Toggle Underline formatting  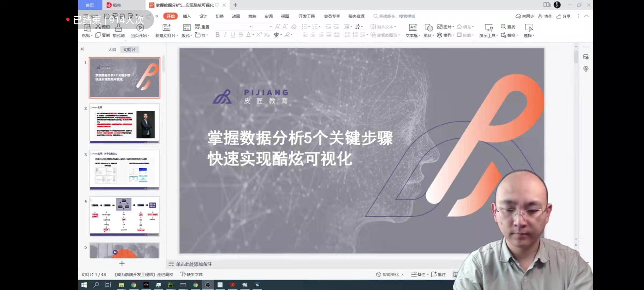(x=233, y=35)
